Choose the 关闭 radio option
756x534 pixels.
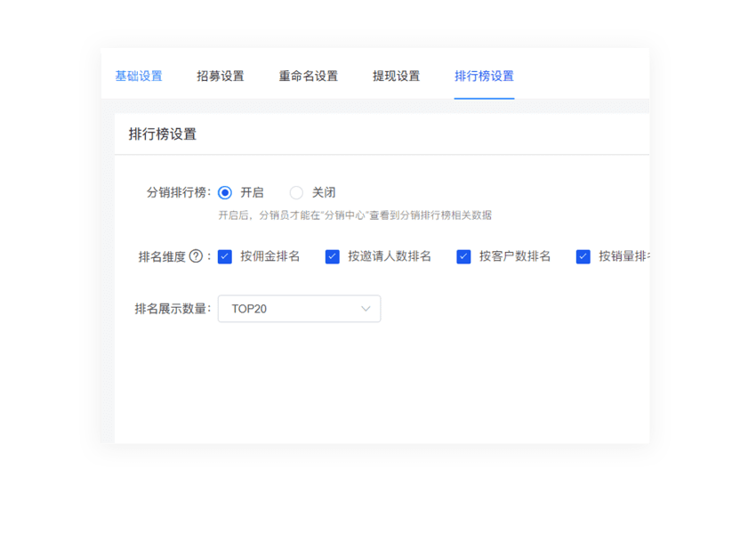(296, 193)
